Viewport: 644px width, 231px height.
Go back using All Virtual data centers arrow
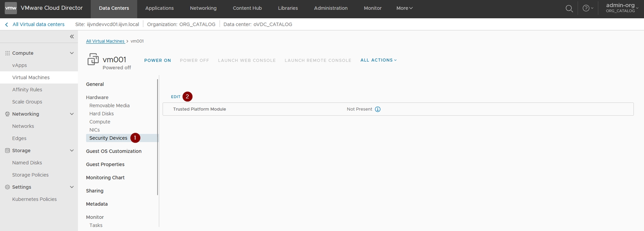[x=7, y=24]
